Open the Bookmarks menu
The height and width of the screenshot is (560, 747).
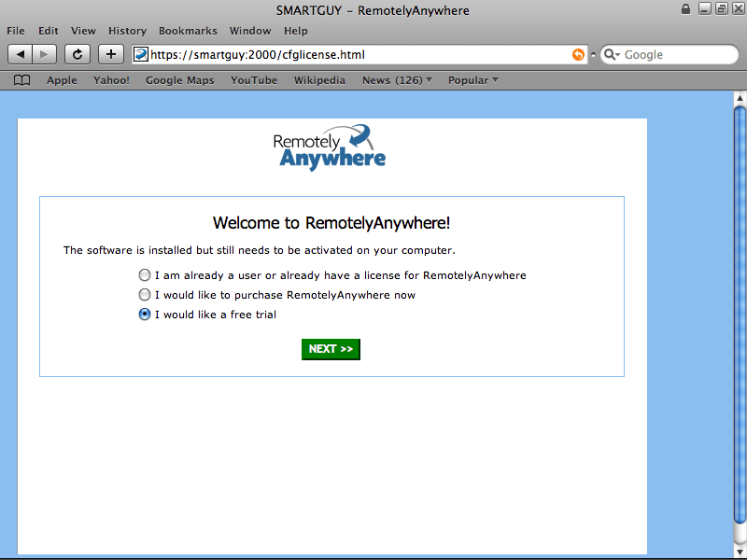[188, 31]
